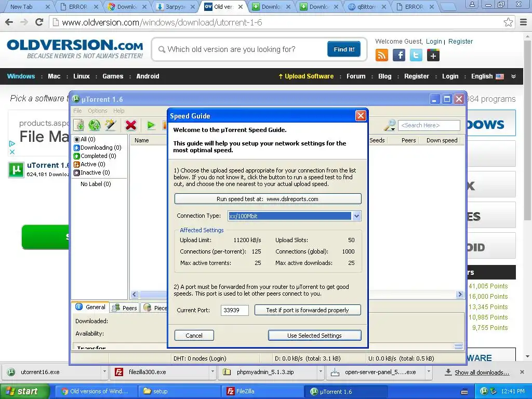532x399 pixels.
Task: Click the red X Remove torrent icon
Action: tap(130, 125)
